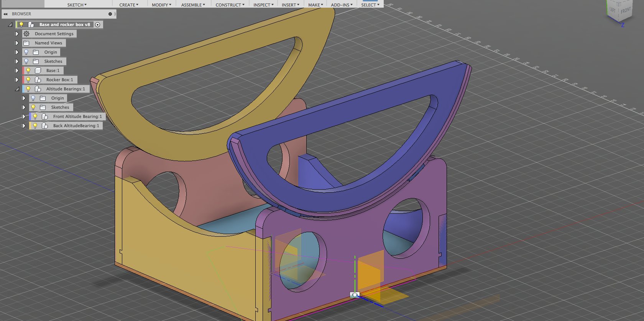Hide Rocker Box:1 using its lightbulb
The width and height of the screenshot is (644, 321).
pos(28,80)
